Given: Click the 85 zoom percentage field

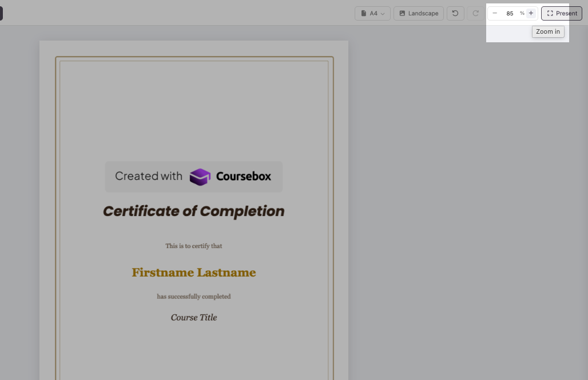Looking at the screenshot, I should click(510, 14).
